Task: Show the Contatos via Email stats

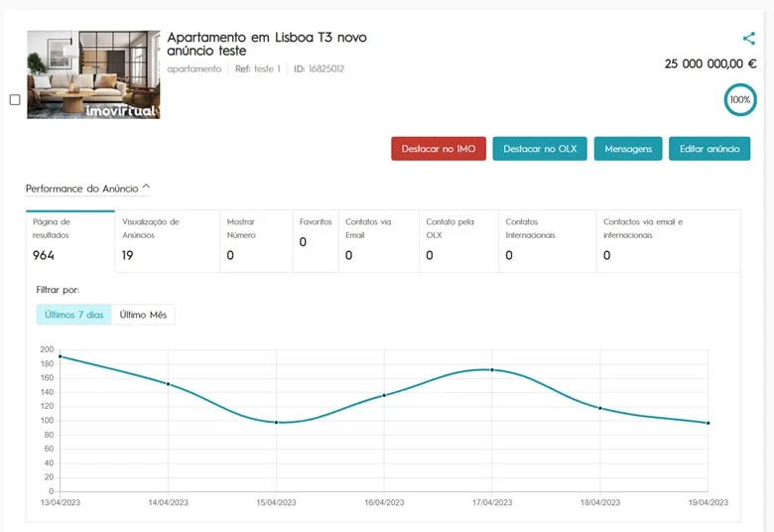Action: (377, 240)
